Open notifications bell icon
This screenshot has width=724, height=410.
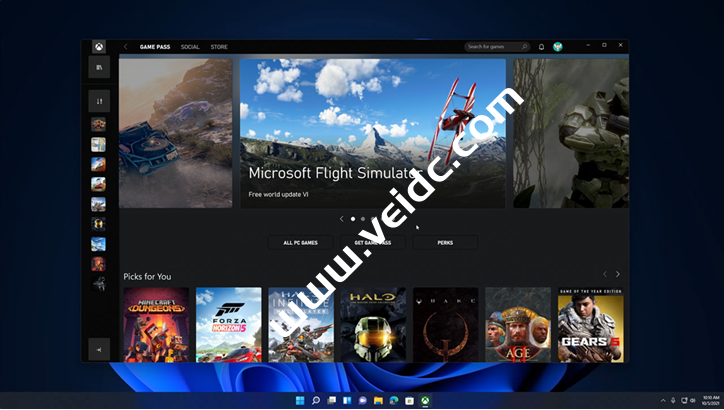541,47
